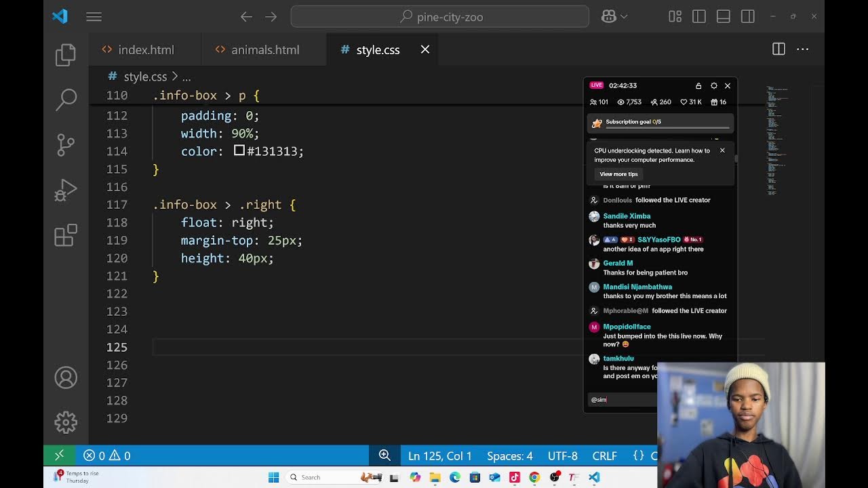Click the View more tips button
This screenshot has width=868, height=488.
[x=618, y=174]
